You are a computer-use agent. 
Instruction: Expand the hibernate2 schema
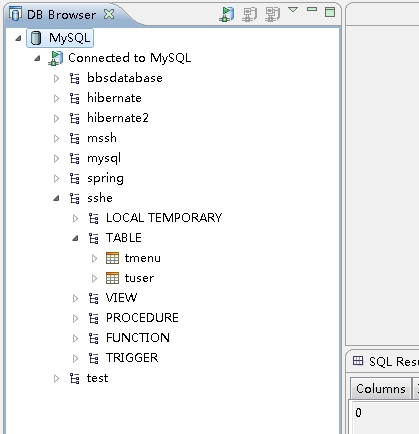tap(56, 118)
